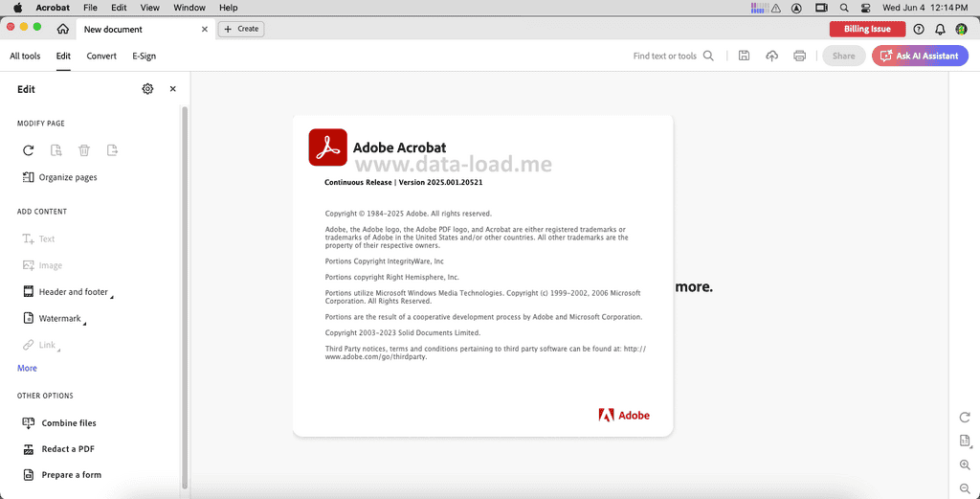Open the Window menu
Screen dimensions: 980x499
pos(189,8)
